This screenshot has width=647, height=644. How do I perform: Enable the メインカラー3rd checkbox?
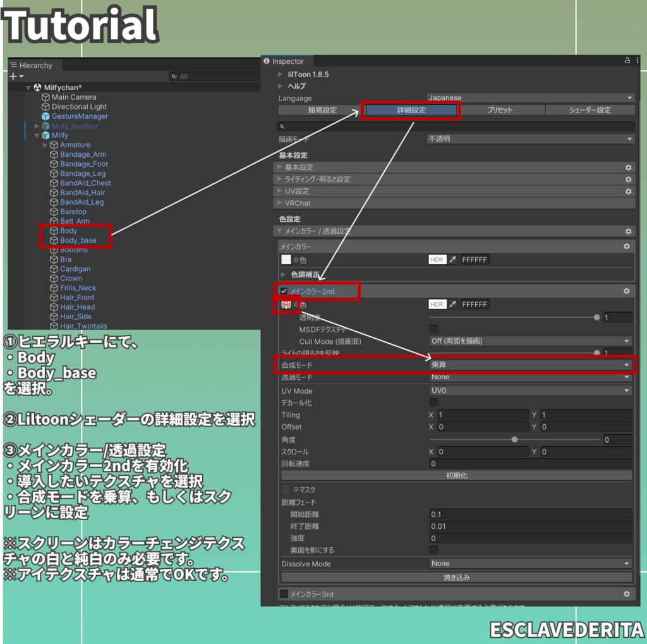(284, 594)
